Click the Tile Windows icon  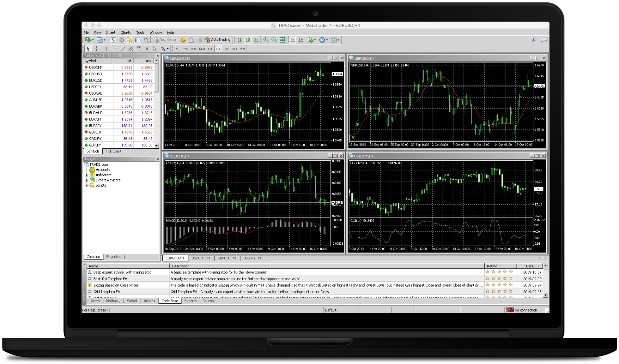pyautogui.click(x=282, y=40)
